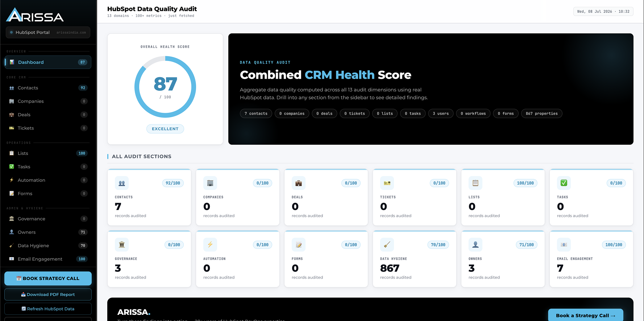
Task: Open the Dashboard section in the sidebar
Action: 48,62
